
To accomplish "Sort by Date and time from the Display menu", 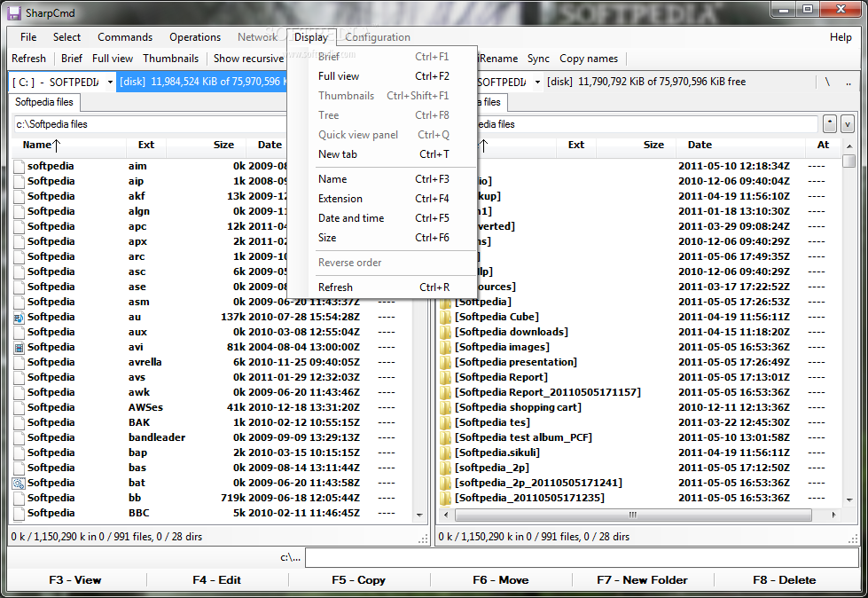I will [382, 218].
